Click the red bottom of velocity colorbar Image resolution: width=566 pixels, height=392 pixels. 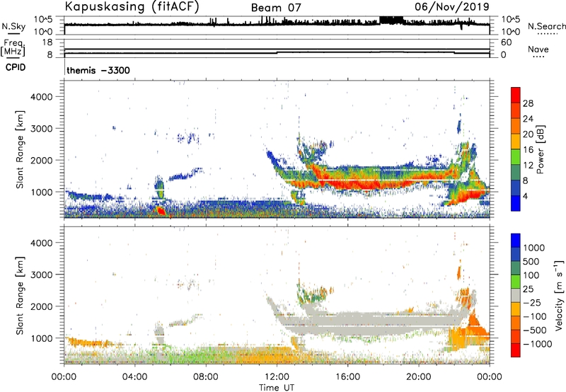pos(516,350)
